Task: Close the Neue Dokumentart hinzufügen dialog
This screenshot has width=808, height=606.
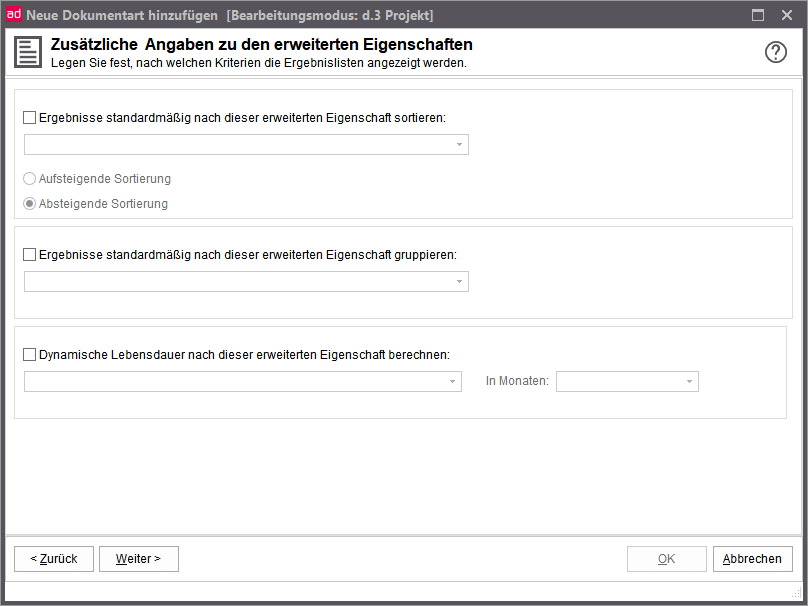Action: pos(787,15)
